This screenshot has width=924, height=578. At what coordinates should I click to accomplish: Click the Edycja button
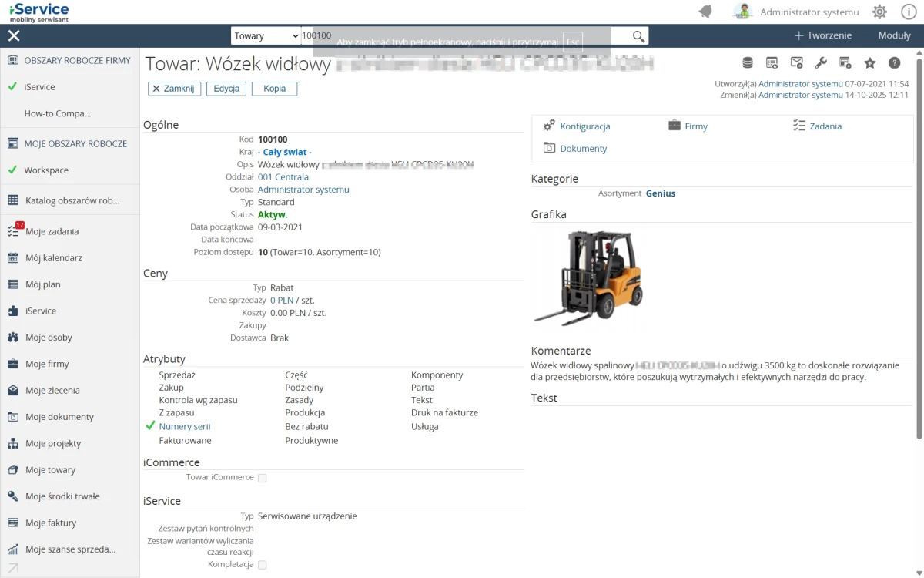(226, 89)
